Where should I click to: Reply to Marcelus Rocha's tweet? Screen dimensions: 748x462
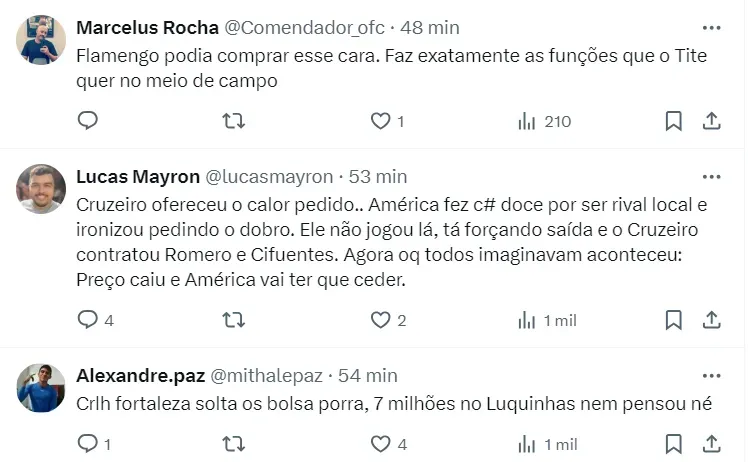pyautogui.click(x=88, y=121)
